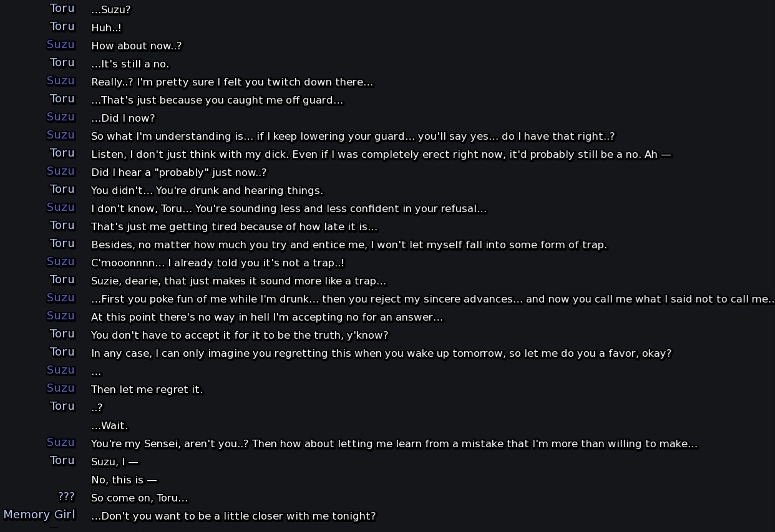This screenshot has height=532, width=775.
Task: Click the "...Did I now?" log entry
Action: pos(123,118)
